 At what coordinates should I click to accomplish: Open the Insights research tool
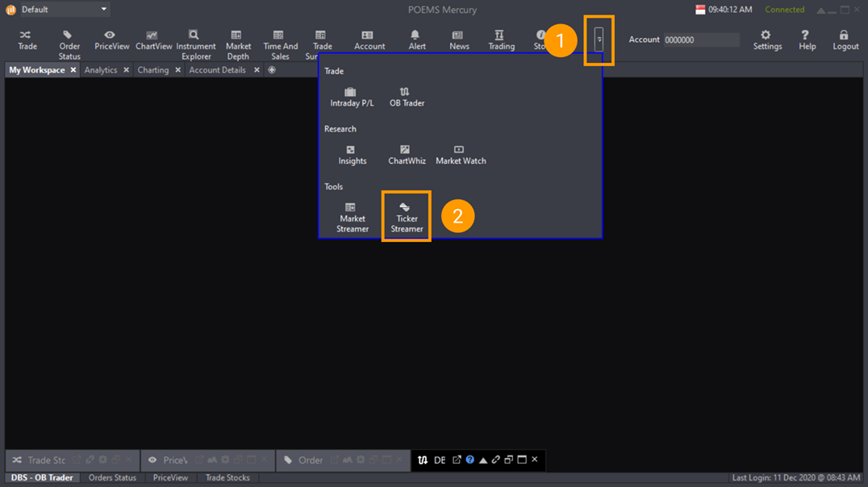pyautogui.click(x=352, y=155)
